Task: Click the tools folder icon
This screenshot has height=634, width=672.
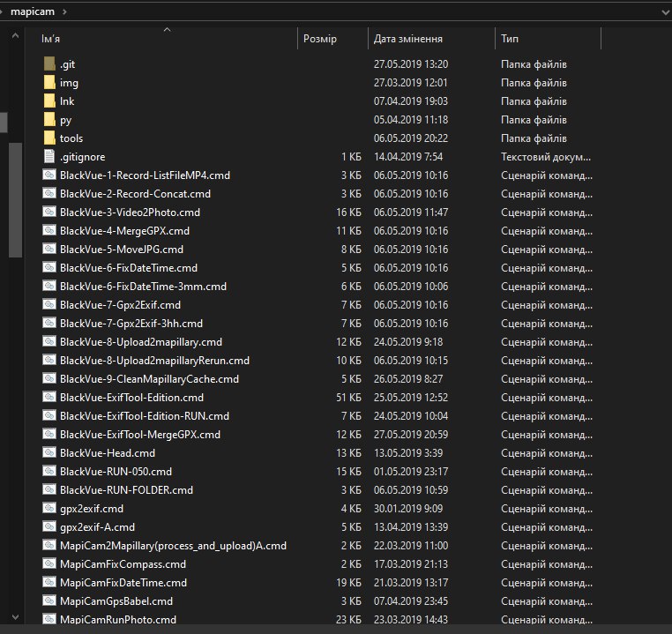Action: click(x=49, y=138)
